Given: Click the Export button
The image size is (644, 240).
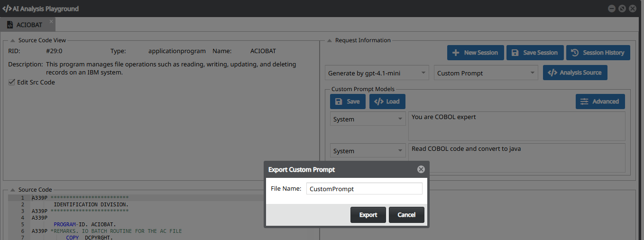Looking at the screenshot, I should pyautogui.click(x=368, y=215).
